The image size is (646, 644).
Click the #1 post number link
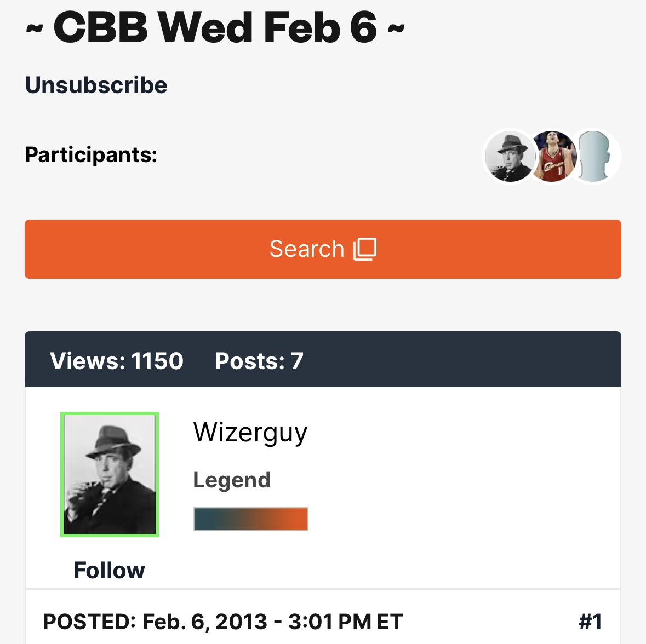coord(590,622)
